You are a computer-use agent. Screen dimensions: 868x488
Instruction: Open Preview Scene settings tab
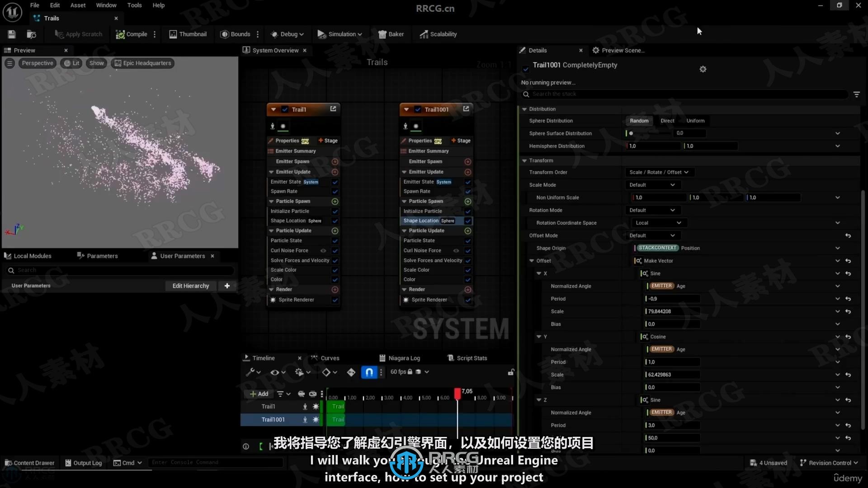(x=618, y=51)
